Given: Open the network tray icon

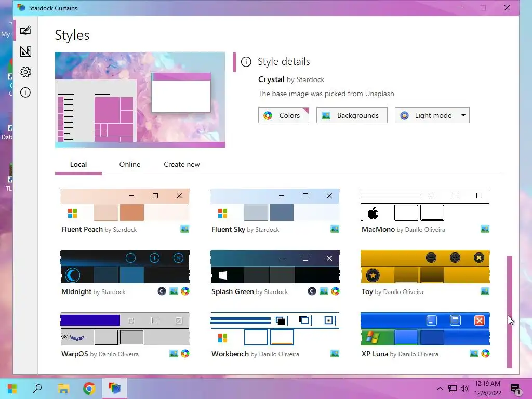Looking at the screenshot, I should (x=453, y=389).
